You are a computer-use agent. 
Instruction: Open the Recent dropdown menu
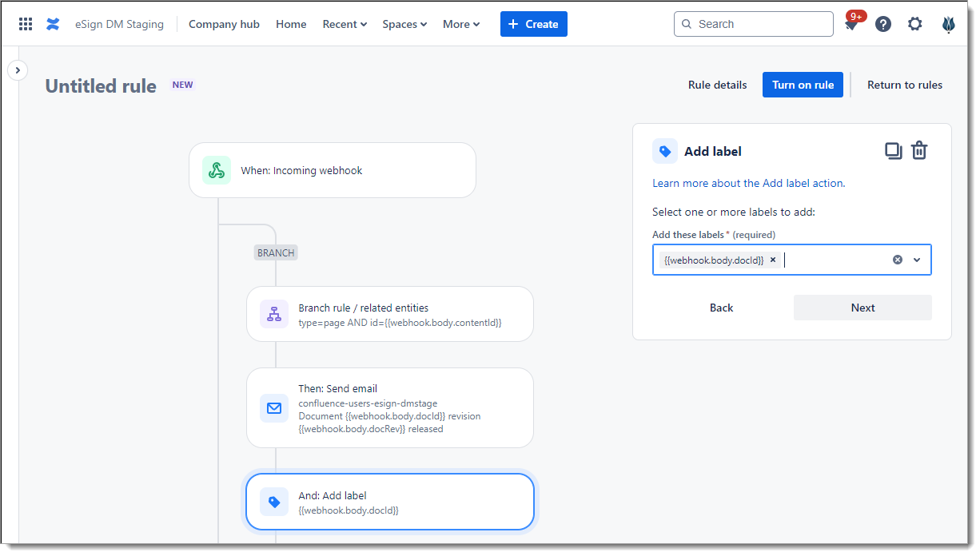coord(345,24)
